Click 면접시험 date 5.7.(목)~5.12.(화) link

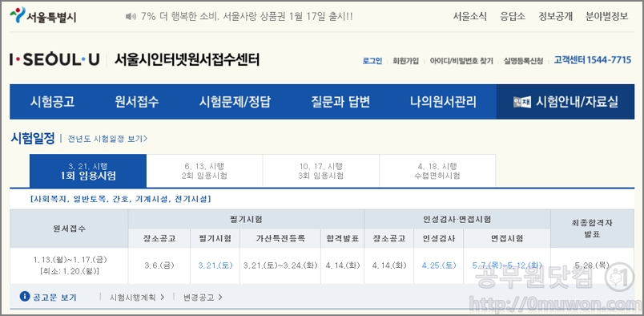[x=507, y=265]
